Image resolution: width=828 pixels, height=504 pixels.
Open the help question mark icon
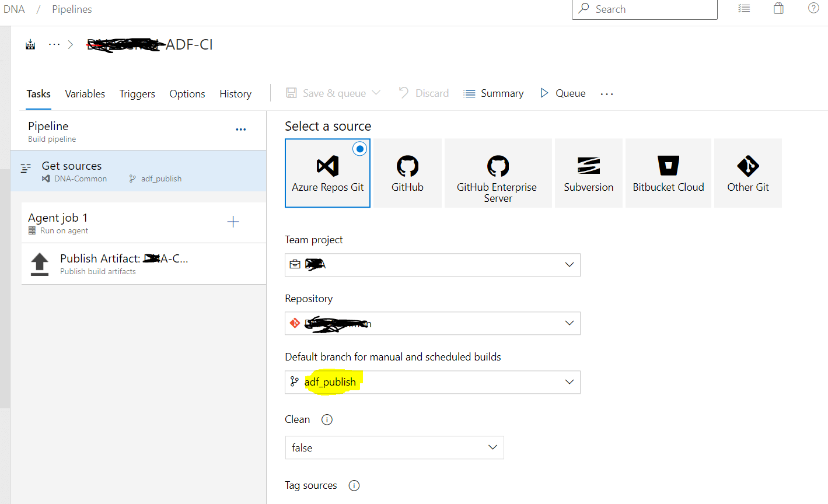[813, 8]
